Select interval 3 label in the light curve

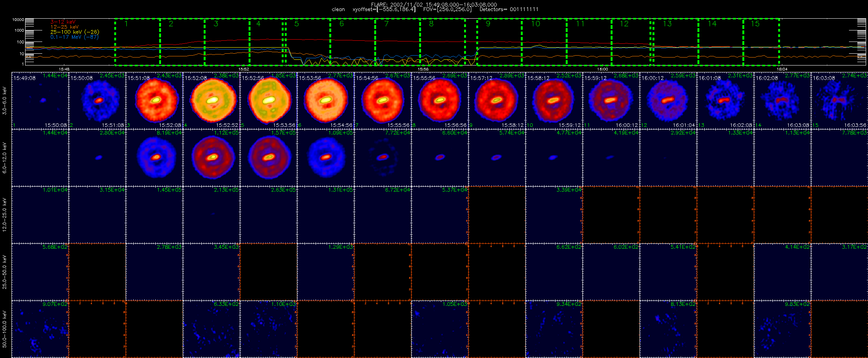point(216,24)
